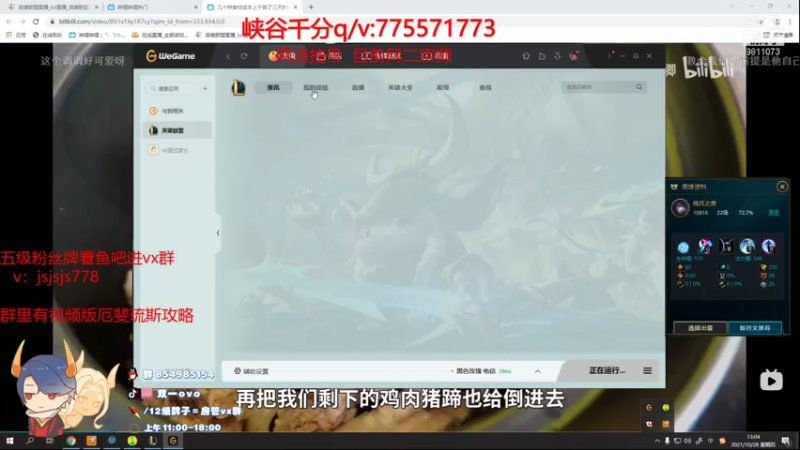Select 中国式家长 in the sidebar
800x450 pixels.
pos(178,150)
